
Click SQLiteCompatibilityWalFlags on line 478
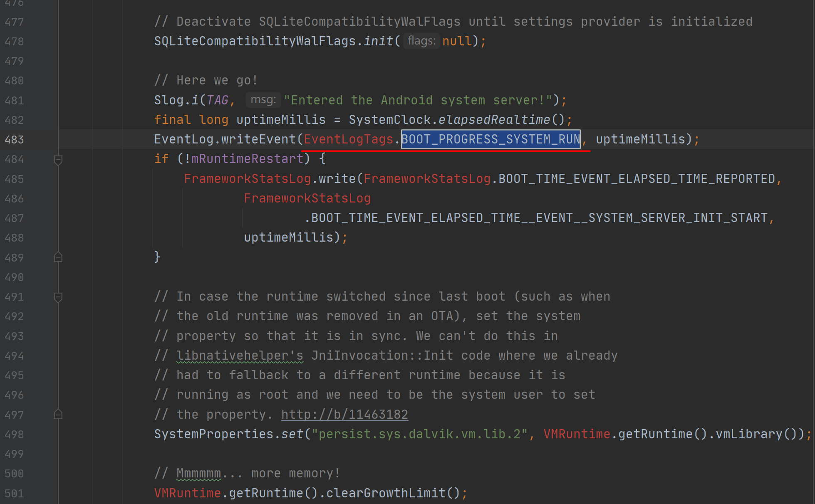(x=255, y=41)
